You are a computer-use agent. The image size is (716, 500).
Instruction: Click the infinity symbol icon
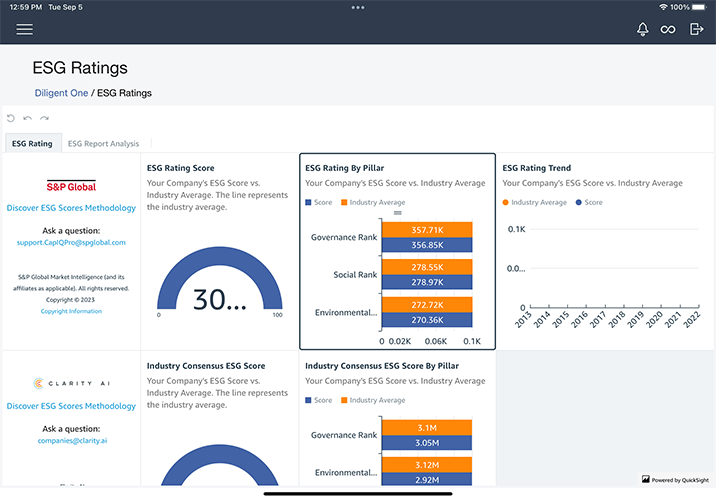668,29
